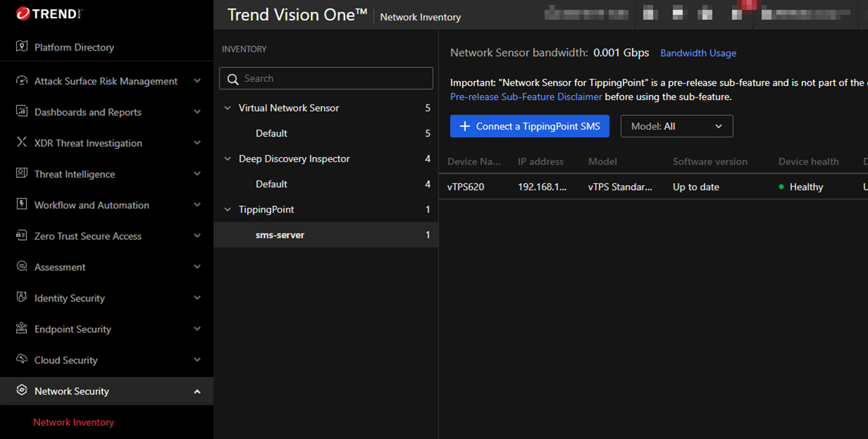Click the Zero Trust Secure Access icon
The width and height of the screenshot is (868, 439).
[22, 236]
